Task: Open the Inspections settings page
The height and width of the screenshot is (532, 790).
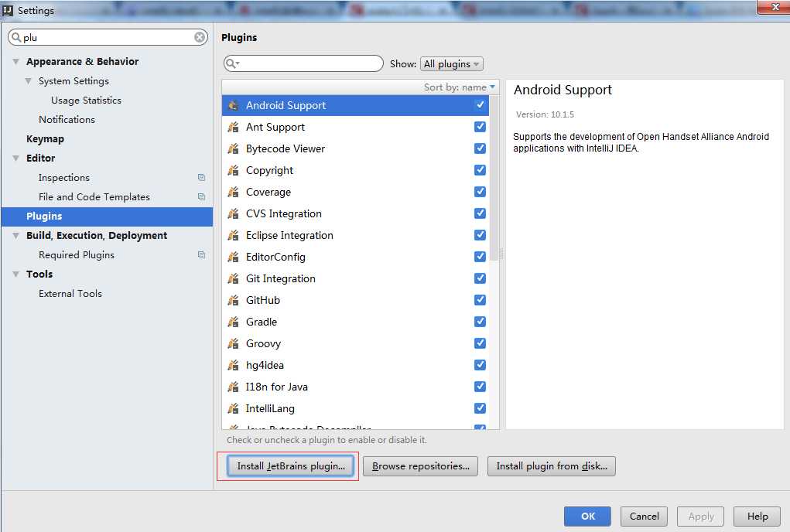Action: pos(64,178)
